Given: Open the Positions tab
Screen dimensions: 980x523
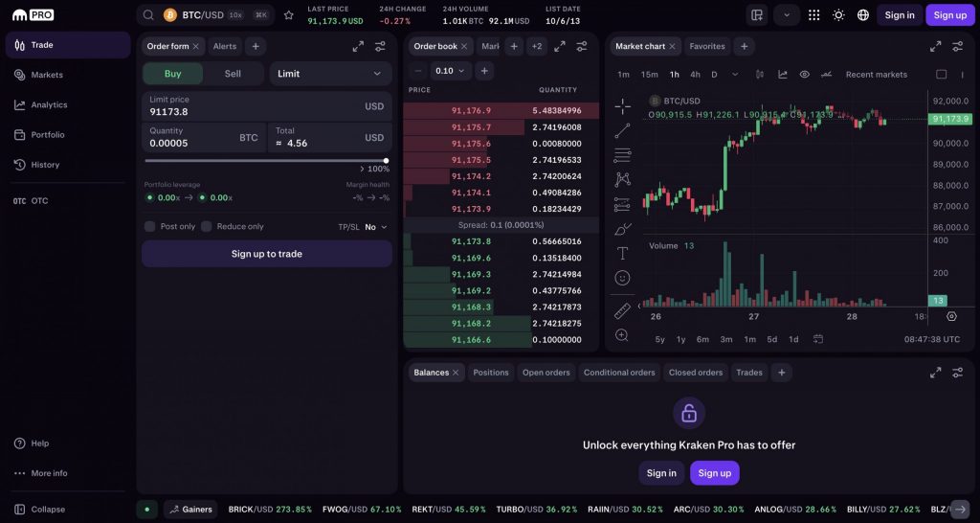Looking at the screenshot, I should pyautogui.click(x=491, y=373).
